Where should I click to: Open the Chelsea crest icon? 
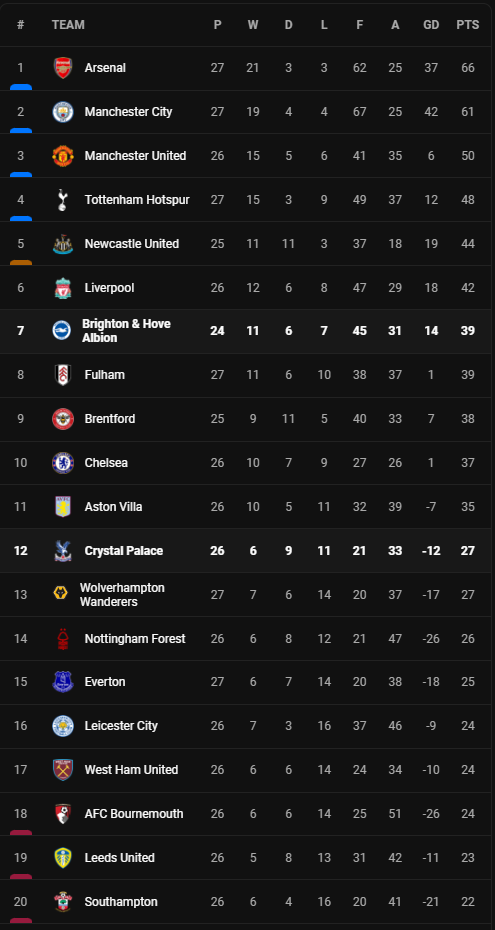click(x=63, y=463)
